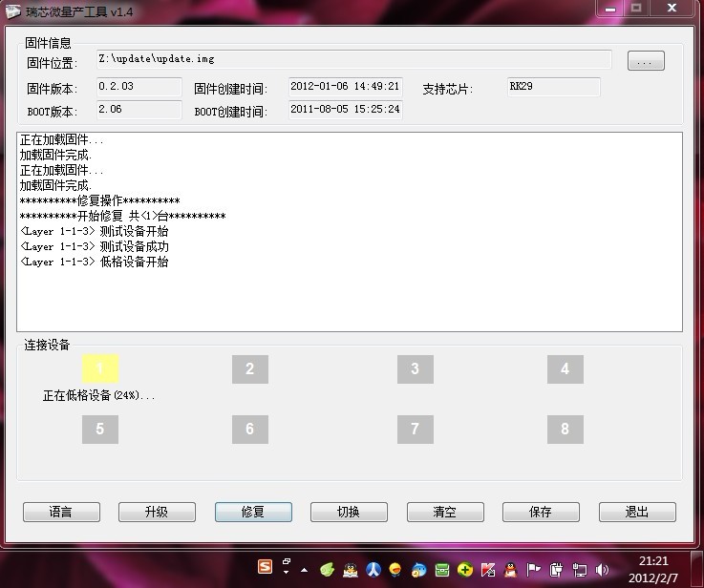Screen dimensions: 704x588
Task: Select device slot 2
Action: pos(250,369)
